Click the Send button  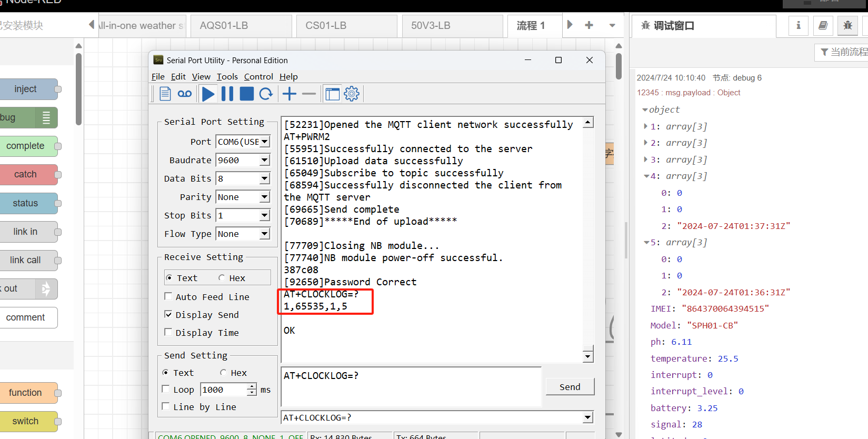570,387
